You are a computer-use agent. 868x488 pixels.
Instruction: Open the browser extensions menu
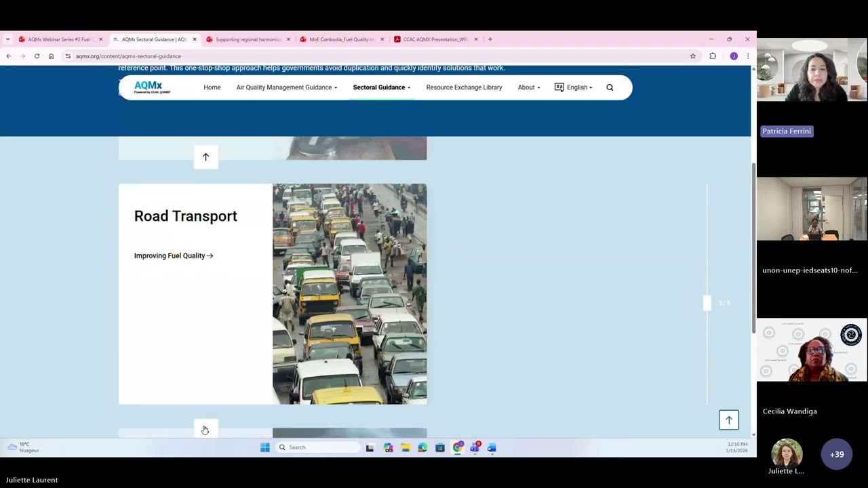(x=713, y=56)
